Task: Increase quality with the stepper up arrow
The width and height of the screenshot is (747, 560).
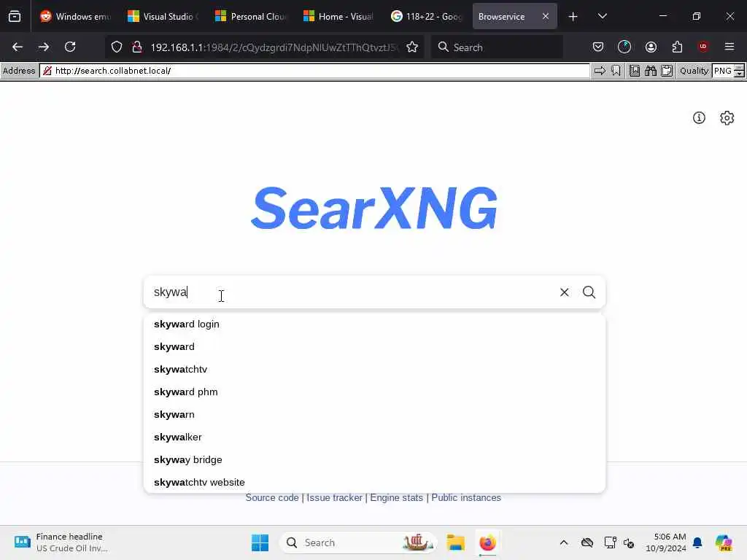Action: pyautogui.click(x=739, y=68)
